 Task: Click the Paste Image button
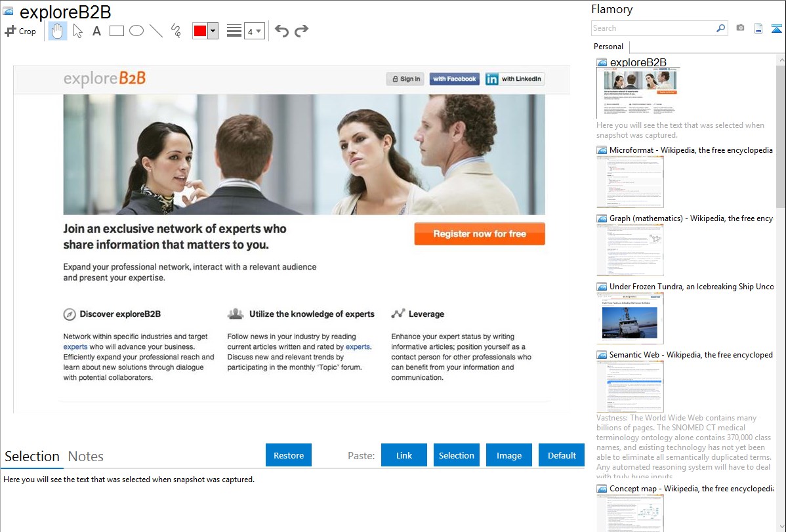click(508, 455)
